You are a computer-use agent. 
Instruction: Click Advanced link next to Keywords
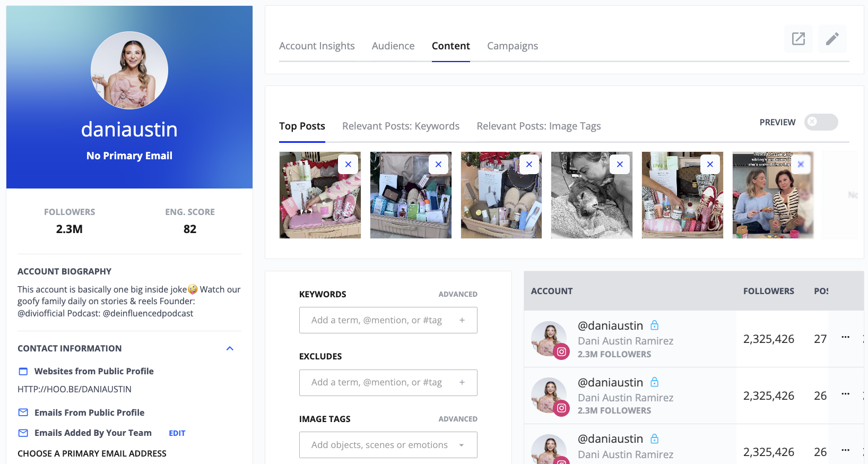coord(458,294)
